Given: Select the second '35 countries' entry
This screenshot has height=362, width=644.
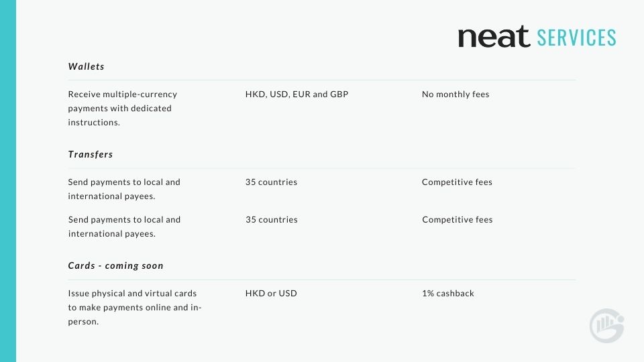Looking at the screenshot, I should click(271, 220).
